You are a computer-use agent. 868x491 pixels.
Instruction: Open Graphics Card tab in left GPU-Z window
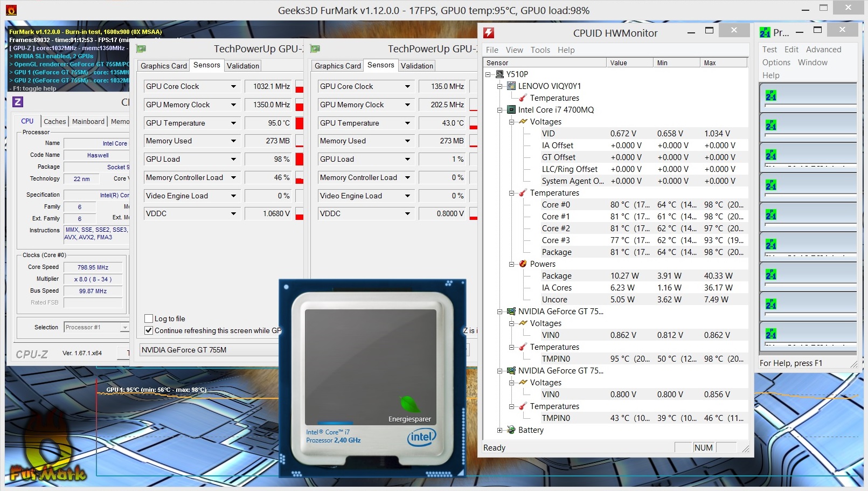coord(164,66)
